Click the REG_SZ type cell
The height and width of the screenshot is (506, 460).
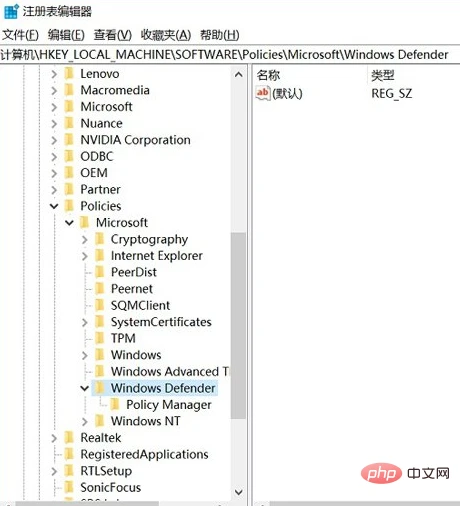(392, 94)
